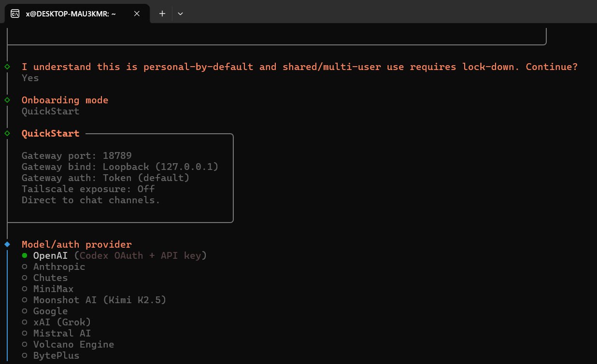This screenshot has height=364, width=597.
Task: Select MiniMax as model provider
Action: tap(53, 289)
